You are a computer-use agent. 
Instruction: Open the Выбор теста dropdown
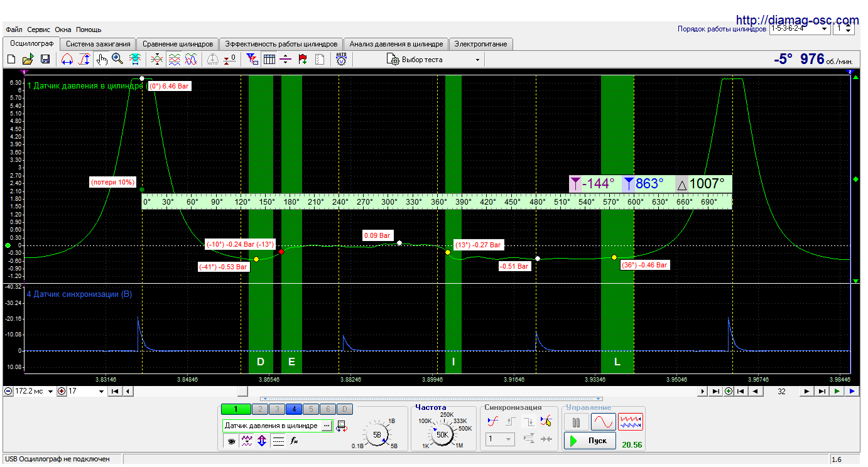tap(433, 60)
